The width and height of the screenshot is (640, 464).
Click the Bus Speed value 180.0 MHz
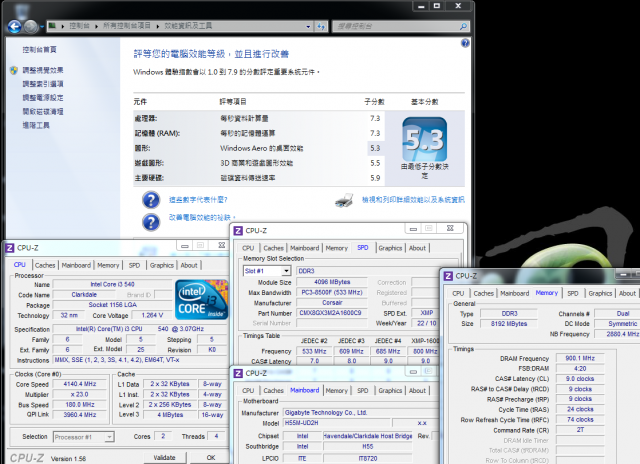pyautogui.click(x=80, y=405)
